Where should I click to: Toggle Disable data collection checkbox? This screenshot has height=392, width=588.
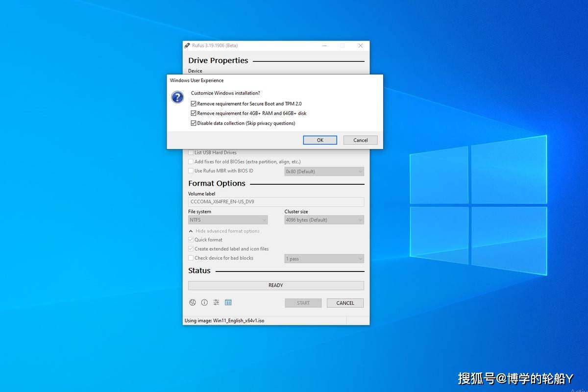(x=194, y=123)
